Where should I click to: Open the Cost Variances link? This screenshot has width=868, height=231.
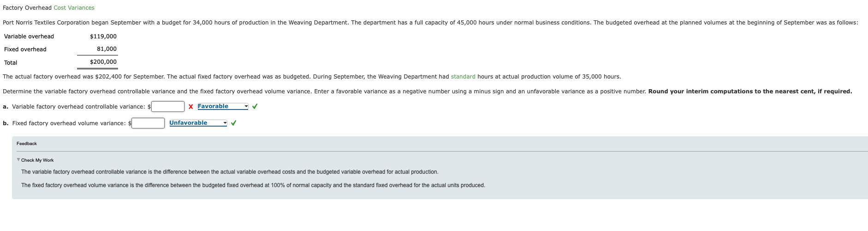74,8
